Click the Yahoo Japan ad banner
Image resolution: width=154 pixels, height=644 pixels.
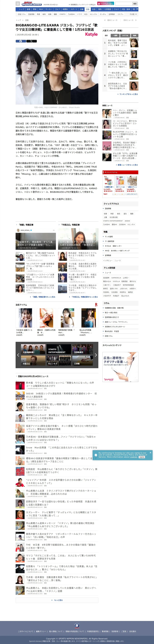(120, 367)
